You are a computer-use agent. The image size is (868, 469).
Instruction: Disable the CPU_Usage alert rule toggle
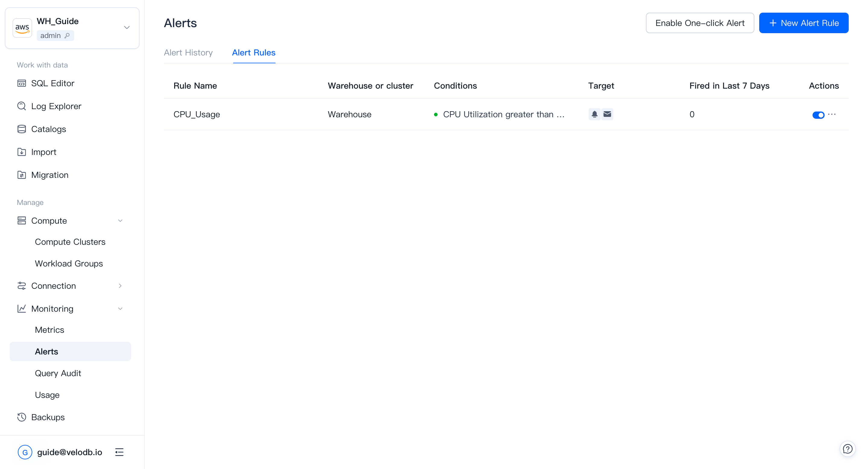click(x=818, y=115)
